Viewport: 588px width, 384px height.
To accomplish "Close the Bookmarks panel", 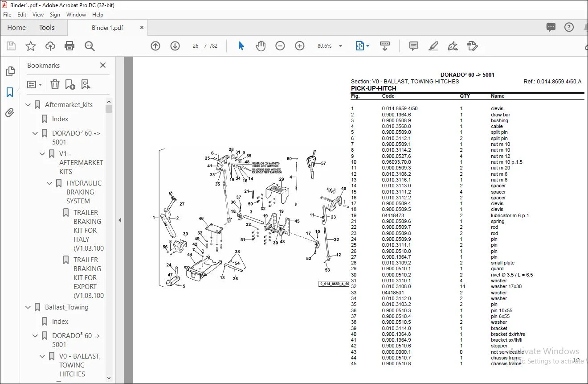I will [x=103, y=65].
